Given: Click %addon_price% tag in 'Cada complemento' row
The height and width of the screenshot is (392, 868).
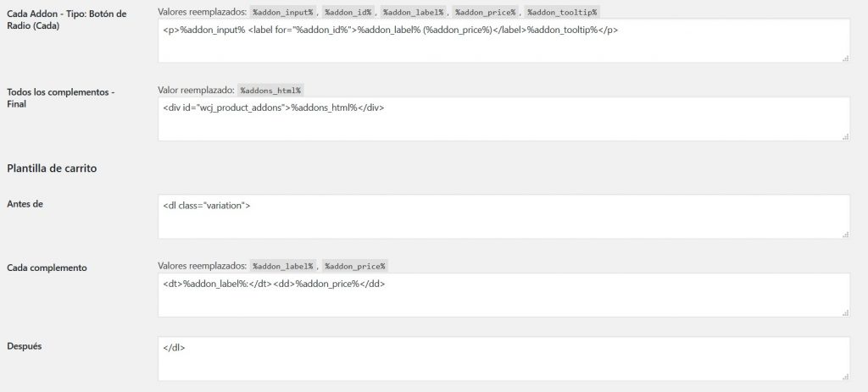Looking at the screenshot, I should tap(355, 267).
